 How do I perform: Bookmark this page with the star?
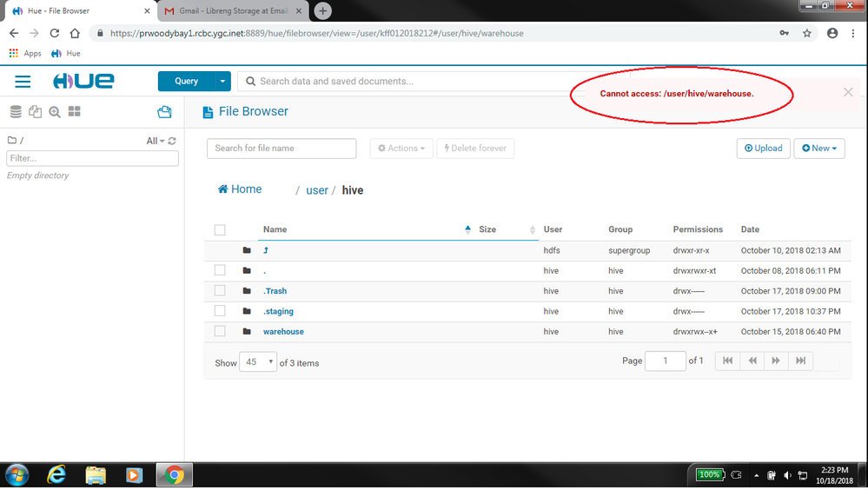click(807, 33)
